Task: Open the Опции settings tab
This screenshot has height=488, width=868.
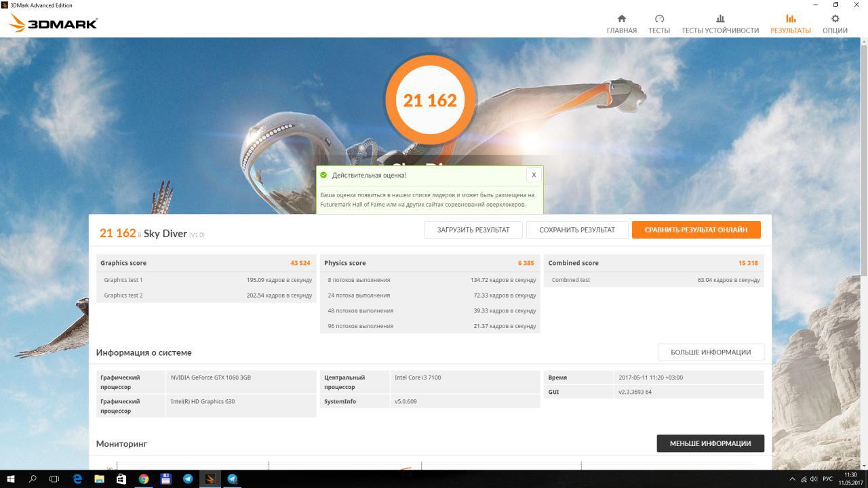Action: [835, 24]
